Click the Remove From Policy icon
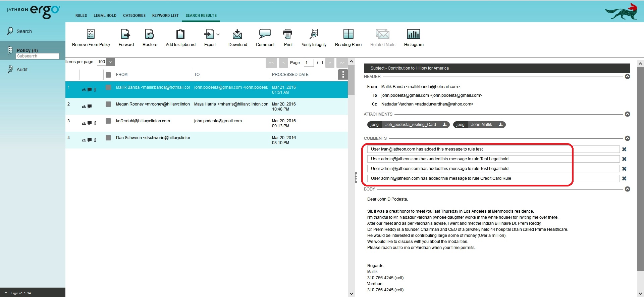644x297 pixels. 91,34
